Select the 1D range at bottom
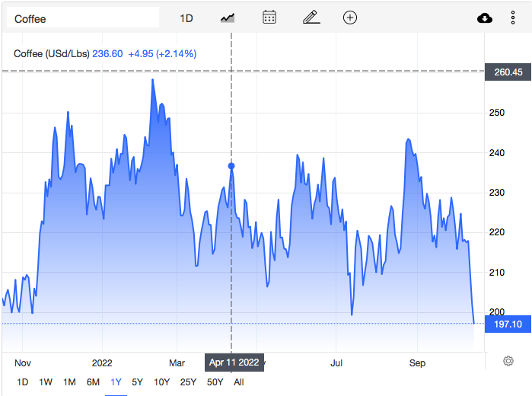Image resolution: width=532 pixels, height=396 pixels. pos(23,382)
